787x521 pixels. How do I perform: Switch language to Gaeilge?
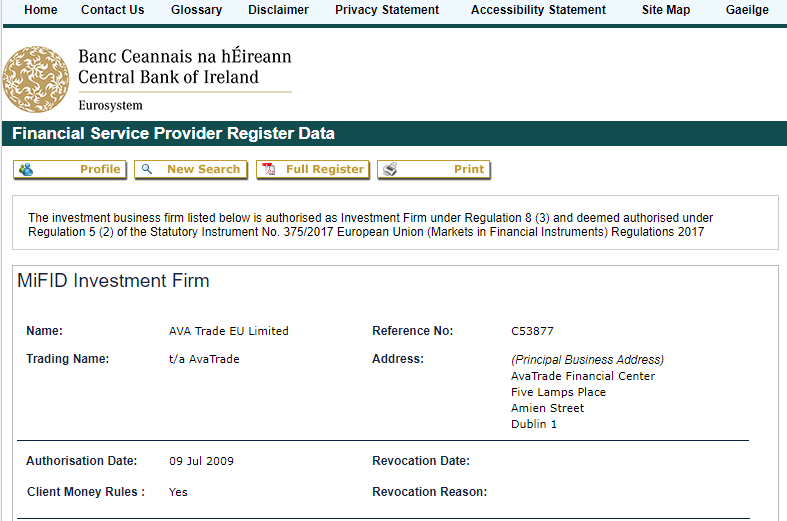point(747,10)
